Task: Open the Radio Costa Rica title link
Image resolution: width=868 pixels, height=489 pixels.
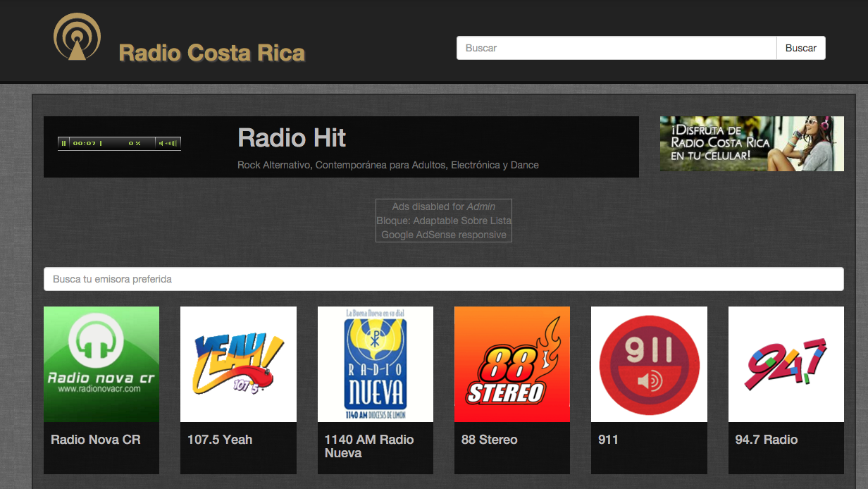Action: click(211, 53)
